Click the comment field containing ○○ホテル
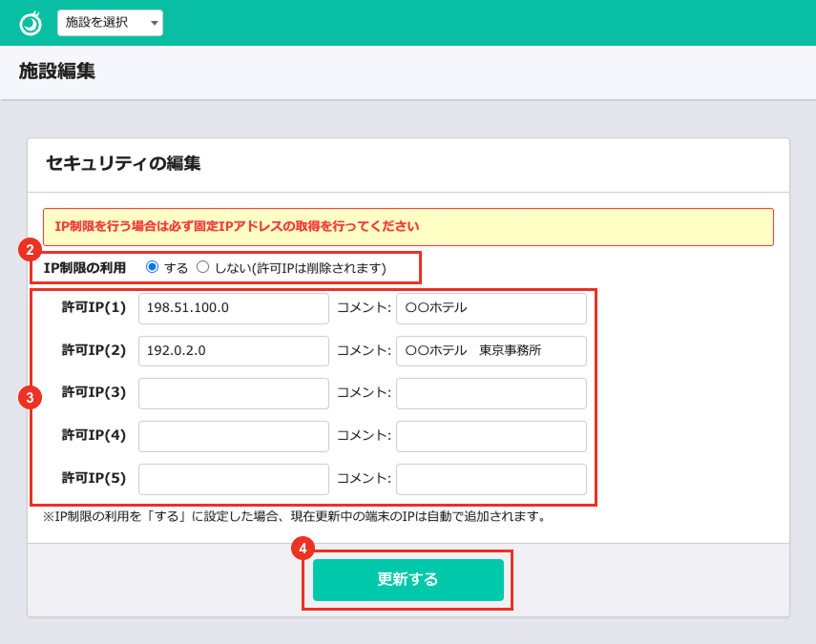The width and height of the screenshot is (816, 644). [491, 308]
